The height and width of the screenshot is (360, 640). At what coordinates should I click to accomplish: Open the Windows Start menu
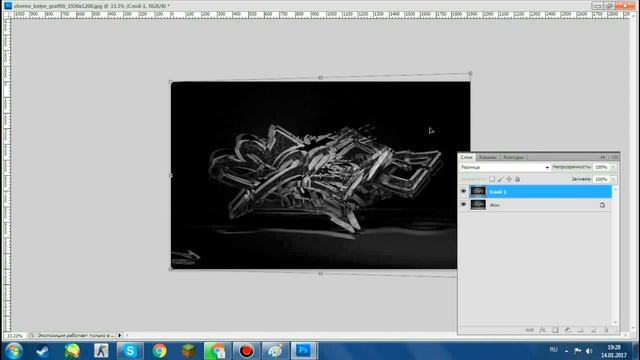click(x=14, y=351)
